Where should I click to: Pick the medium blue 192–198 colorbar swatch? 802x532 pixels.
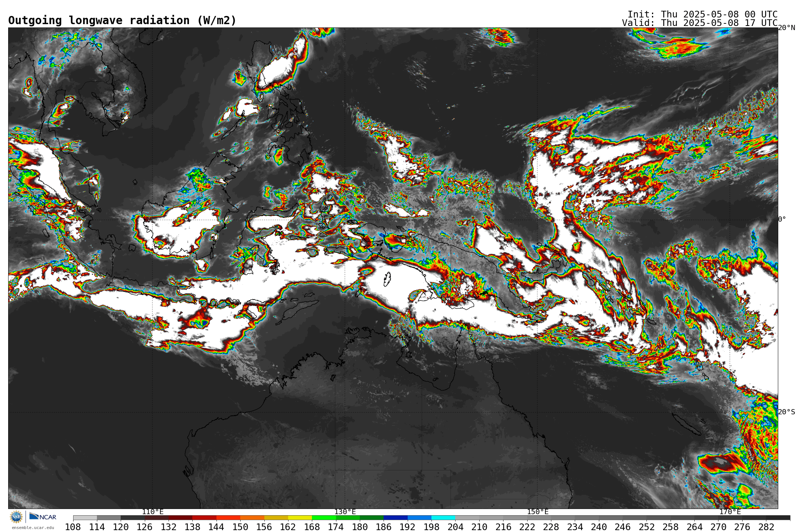click(x=420, y=518)
